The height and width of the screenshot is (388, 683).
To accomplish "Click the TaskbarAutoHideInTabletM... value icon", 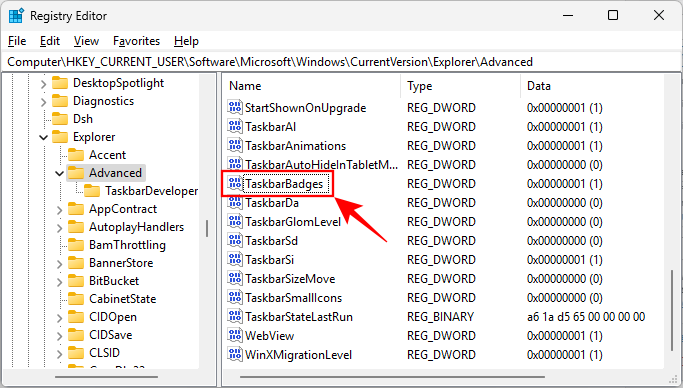I will pyautogui.click(x=235, y=164).
